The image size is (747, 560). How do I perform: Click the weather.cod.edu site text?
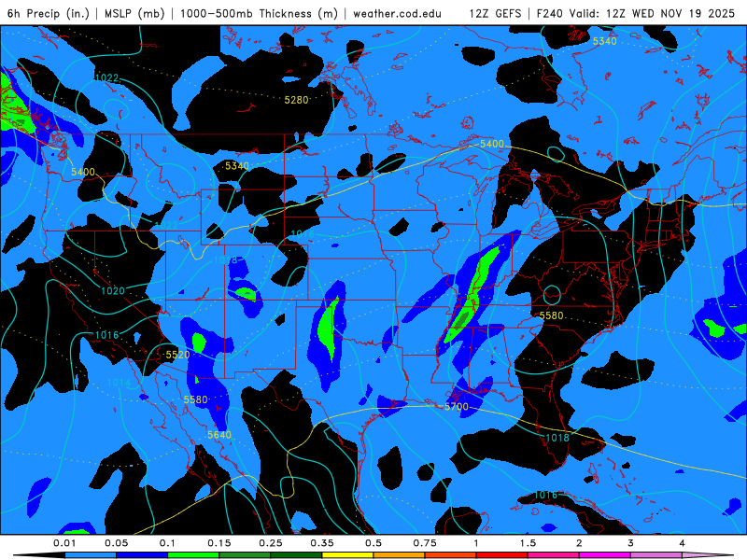click(397, 13)
